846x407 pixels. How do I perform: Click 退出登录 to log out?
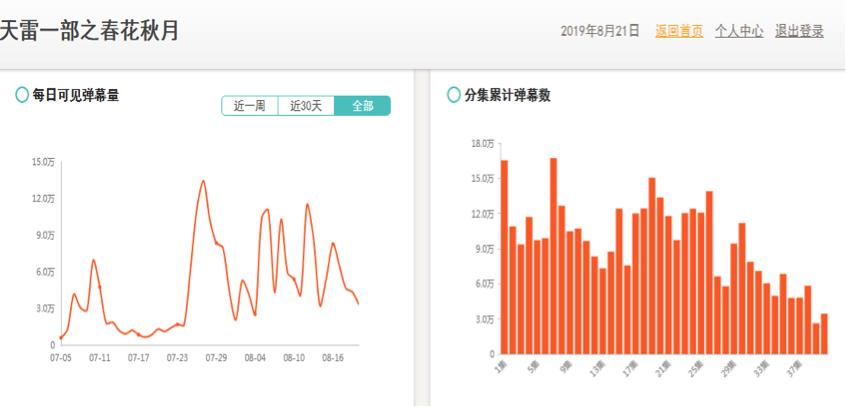click(799, 31)
